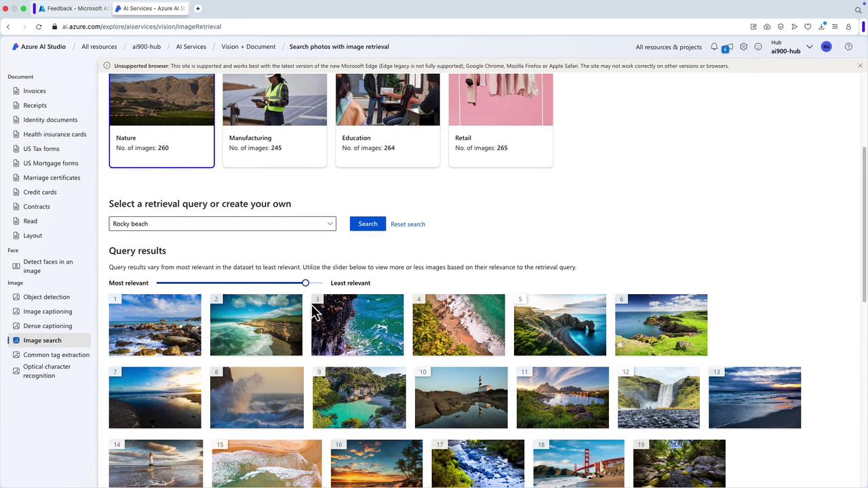This screenshot has height=488, width=868.
Task: Open the browser downloads icon
Action: pos(822,26)
